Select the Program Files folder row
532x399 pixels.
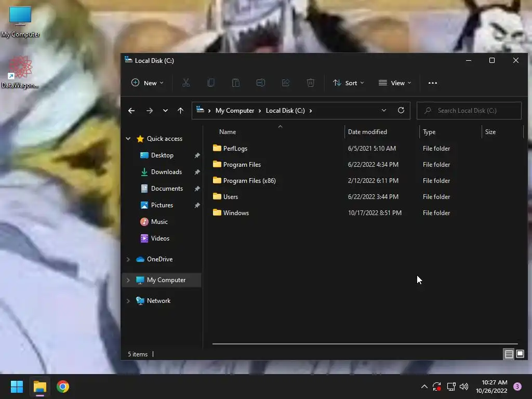coord(365,165)
